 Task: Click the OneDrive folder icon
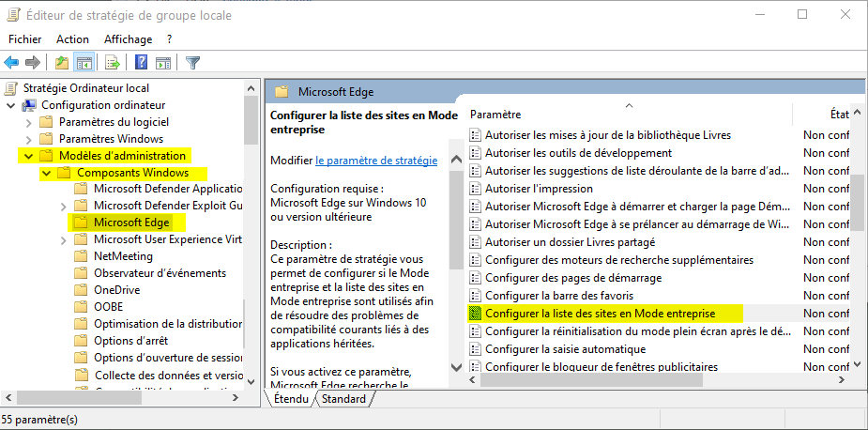81,290
